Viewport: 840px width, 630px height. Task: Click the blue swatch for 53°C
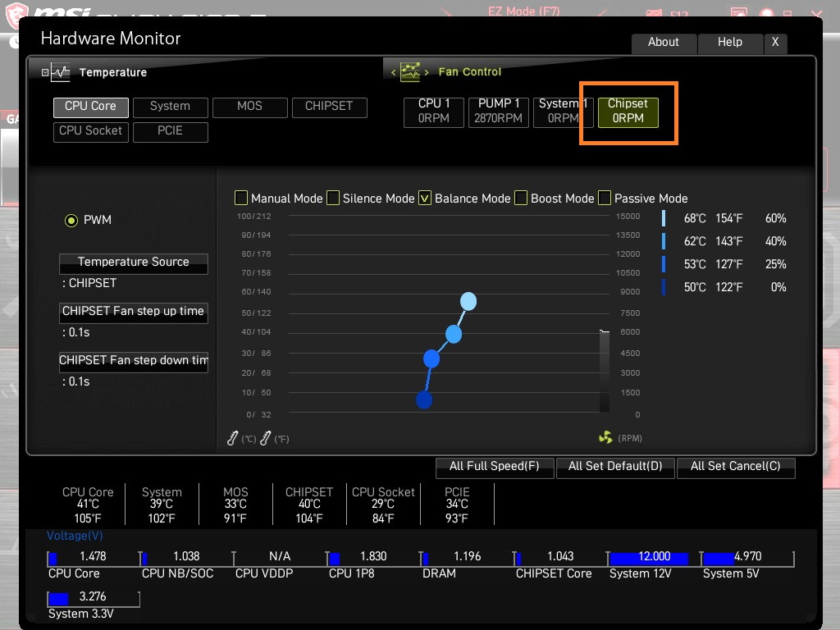tap(664, 264)
